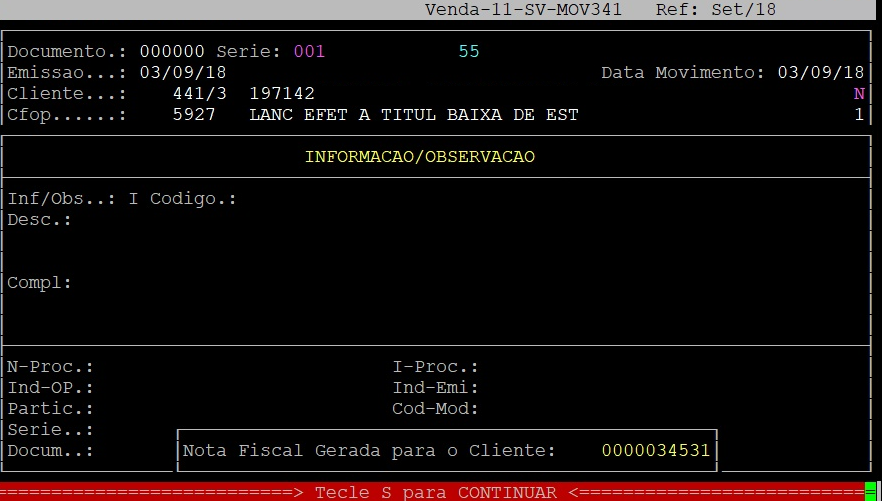The image size is (882, 501).
Task: Click the Venda-11-SV-MOV341 title text
Action: click(523, 10)
